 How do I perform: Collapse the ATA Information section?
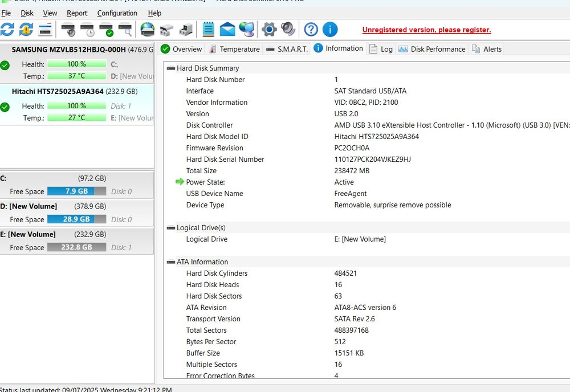171,262
